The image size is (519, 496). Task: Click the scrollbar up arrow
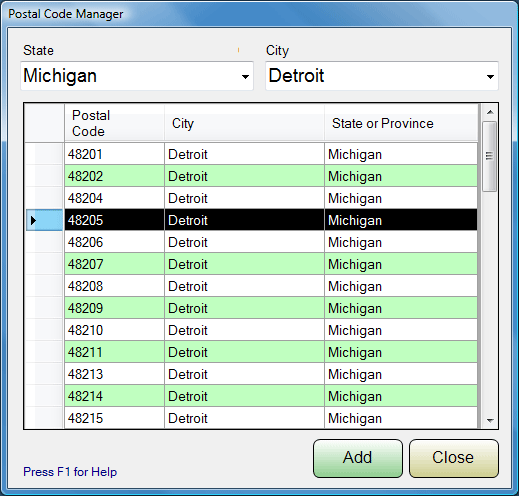(x=490, y=112)
